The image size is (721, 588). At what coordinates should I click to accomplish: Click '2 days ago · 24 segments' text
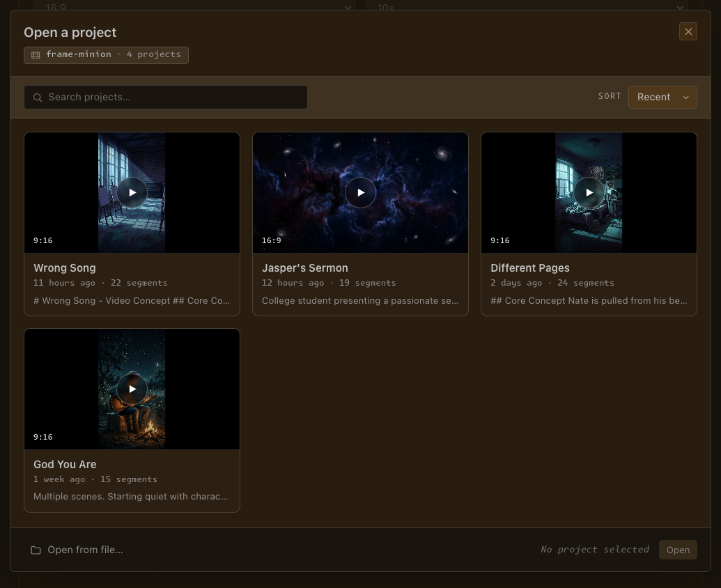pyautogui.click(x=552, y=283)
